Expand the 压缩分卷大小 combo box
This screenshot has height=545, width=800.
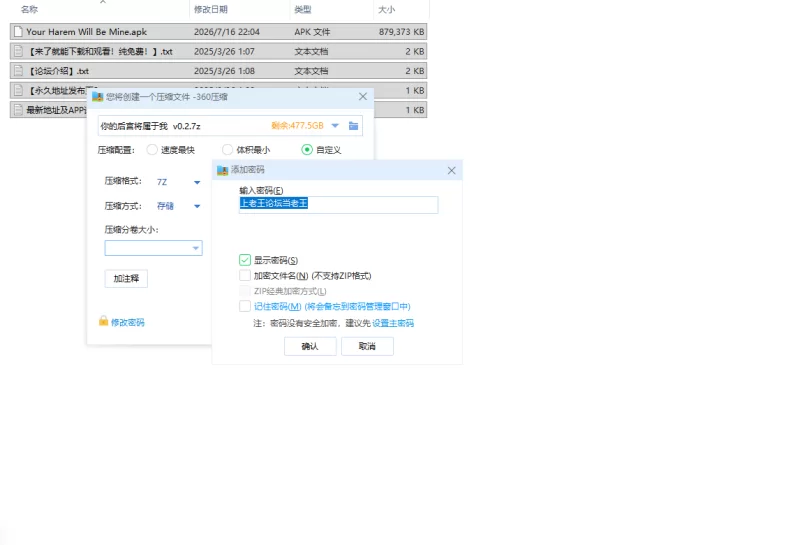coord(154,248)
